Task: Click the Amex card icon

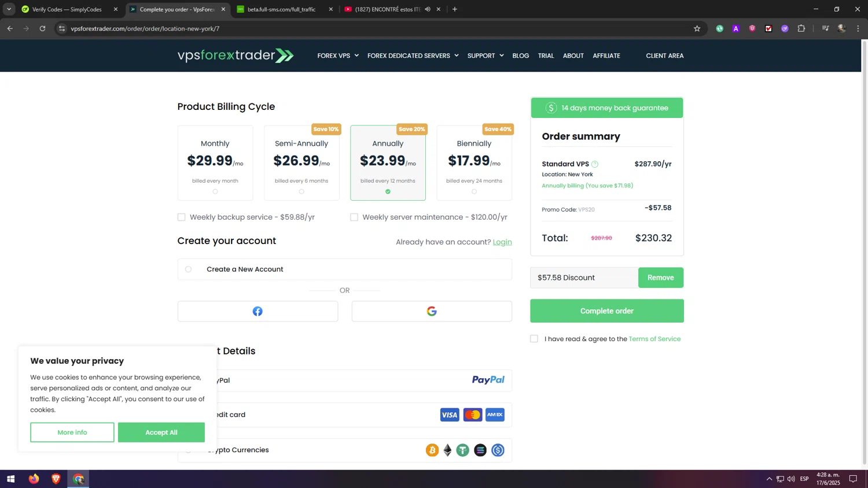Action: pyautogui.click(x=495, y=415)
